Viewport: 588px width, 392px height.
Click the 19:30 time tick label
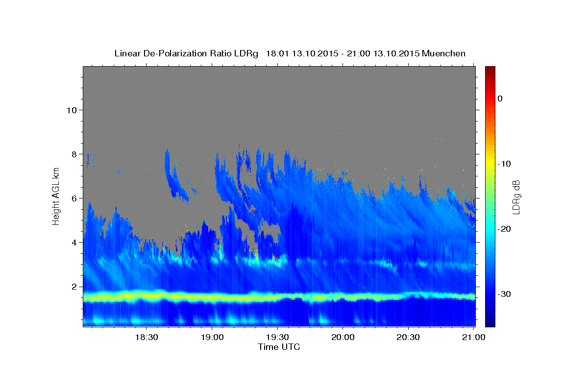click(277, 337)
